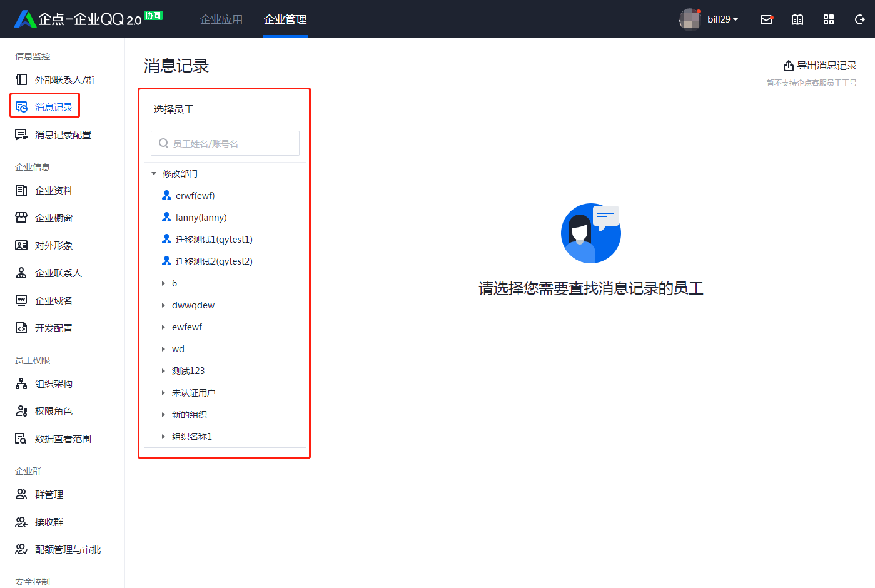Click the 外部联系人/群 sidebar icon

pos(21,79)
